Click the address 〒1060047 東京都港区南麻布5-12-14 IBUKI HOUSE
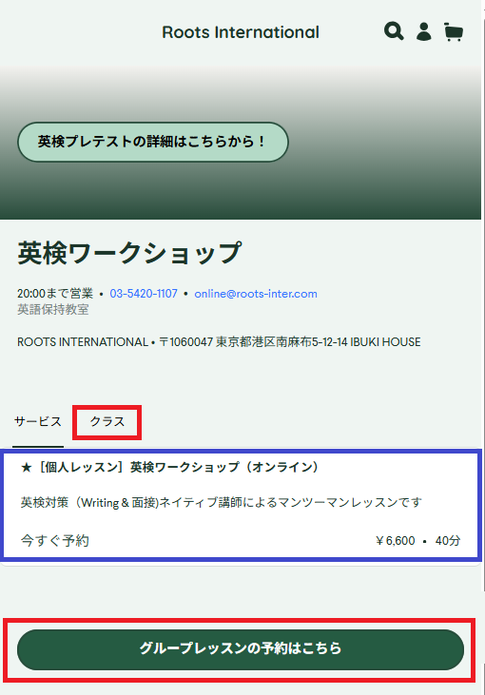The width and height of the screenshot is (485, 695). coord(289,342)
